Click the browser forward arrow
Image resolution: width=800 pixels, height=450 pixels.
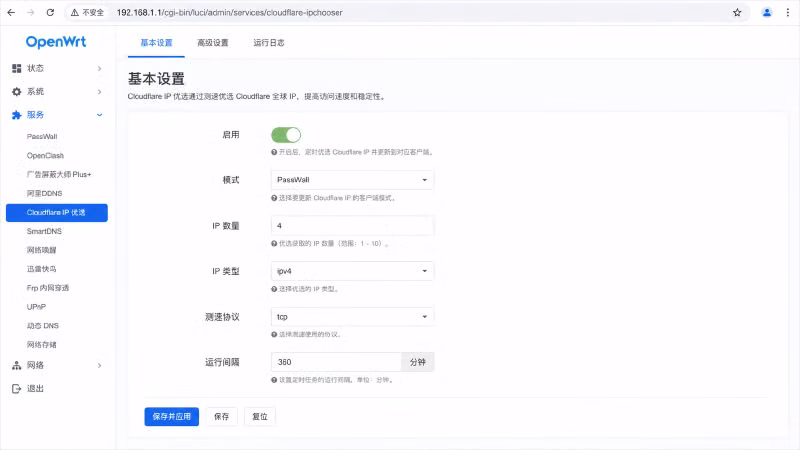click(x=31, y=12)
